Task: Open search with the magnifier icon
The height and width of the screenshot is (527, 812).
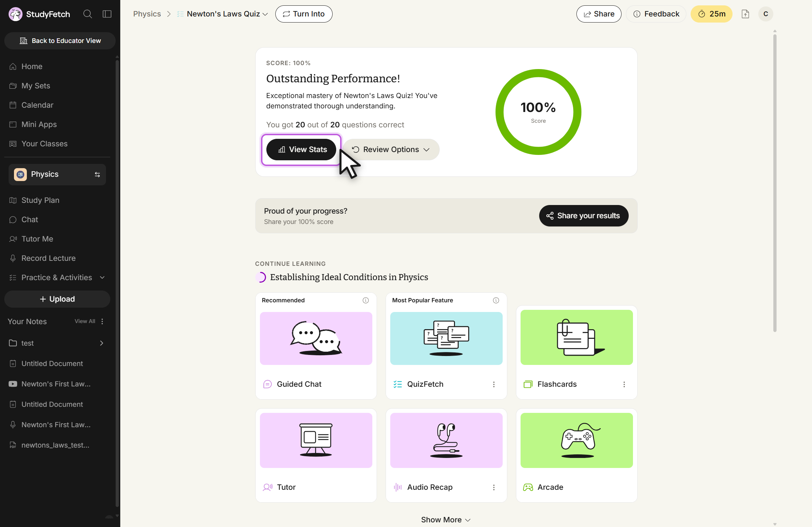Action: click(88, 14)
